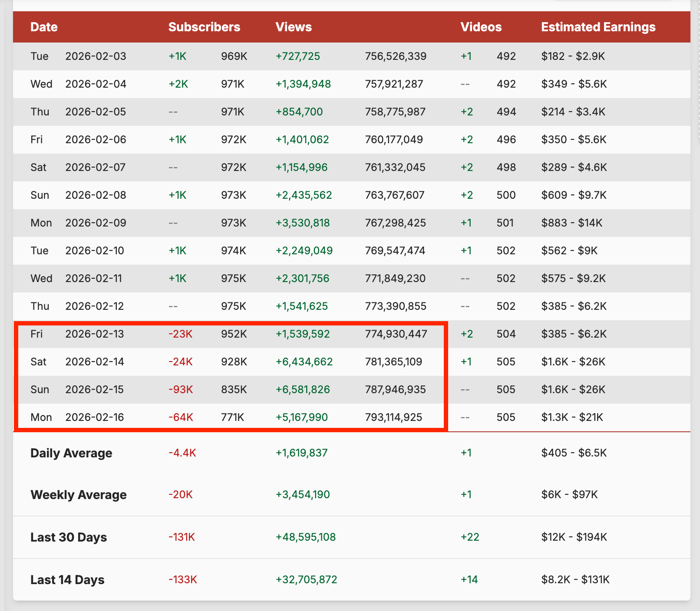Click the 500 videos count on 2026-02-08
This screenshot has height=611, width=700.
pos(506,195)
